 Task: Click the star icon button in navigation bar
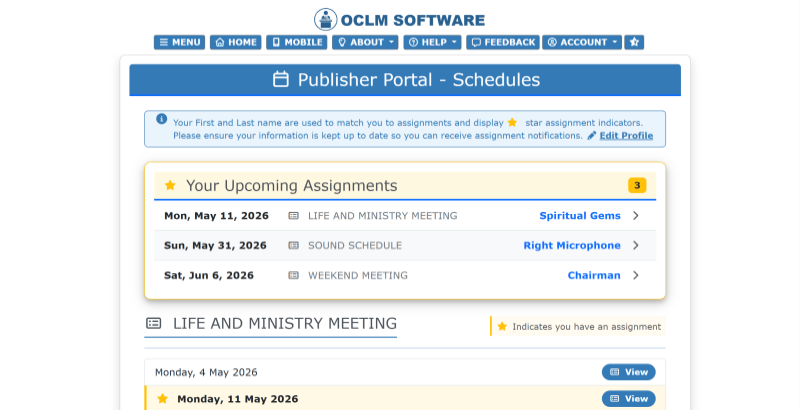634,42
